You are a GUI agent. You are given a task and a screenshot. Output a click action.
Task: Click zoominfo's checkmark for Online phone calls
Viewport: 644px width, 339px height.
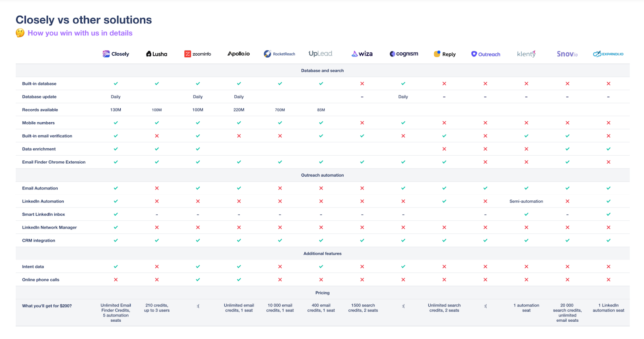198,280
